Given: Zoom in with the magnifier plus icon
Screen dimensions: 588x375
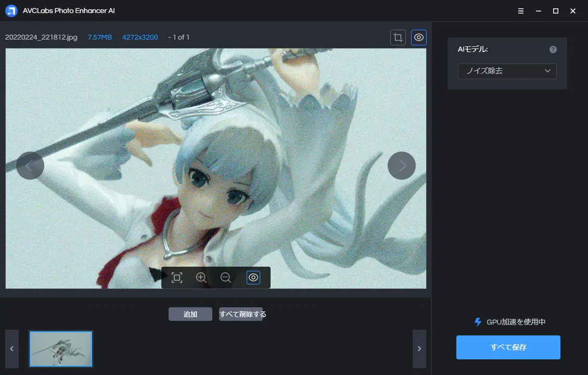Looking at the screenshot, I should tap(201, 278).
